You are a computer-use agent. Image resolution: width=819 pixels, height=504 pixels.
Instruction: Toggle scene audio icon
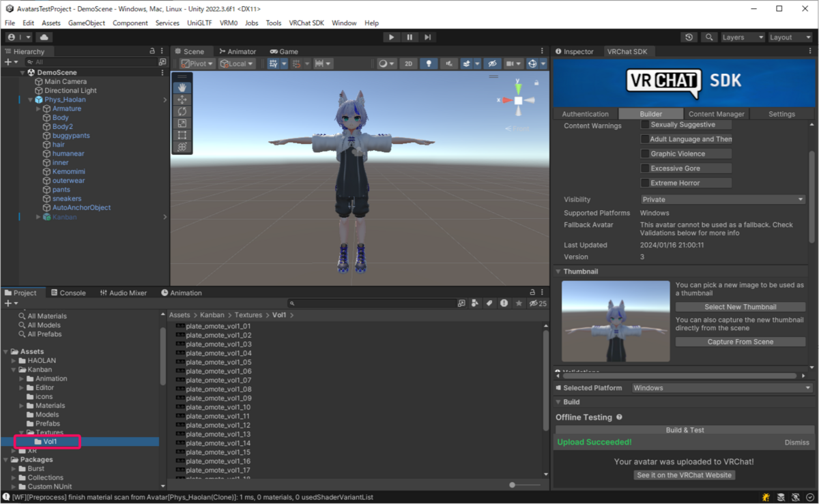[448, 63]
